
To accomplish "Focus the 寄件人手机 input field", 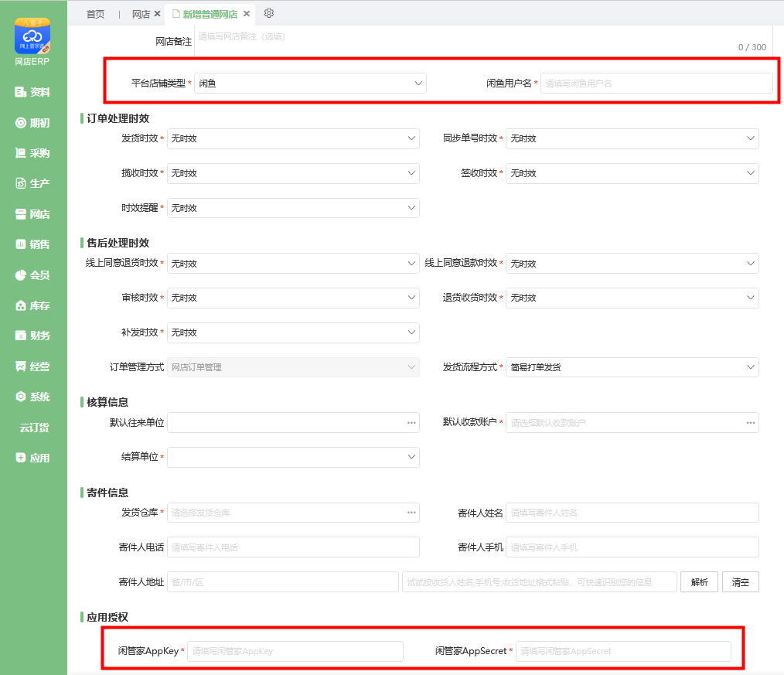I will pyautogui.click(x=632, y=547).
